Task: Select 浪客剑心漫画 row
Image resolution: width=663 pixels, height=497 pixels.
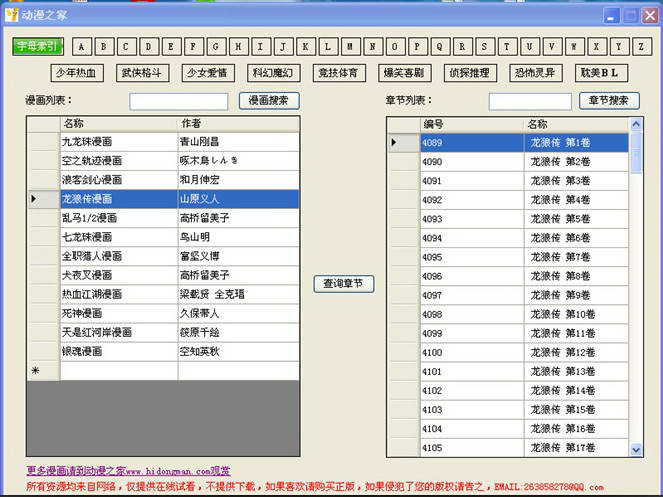Action: (163, 180)
